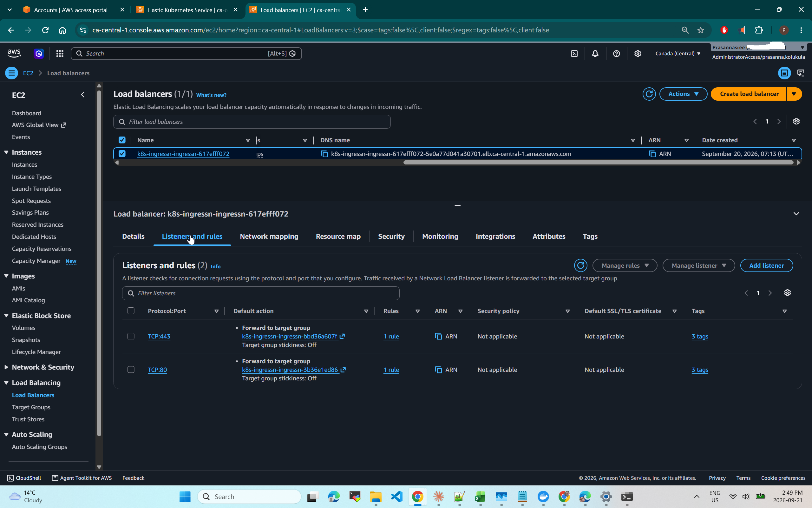Switch to the Security tab
This screenshot has height=508, width=812.
tap(391, 237)
